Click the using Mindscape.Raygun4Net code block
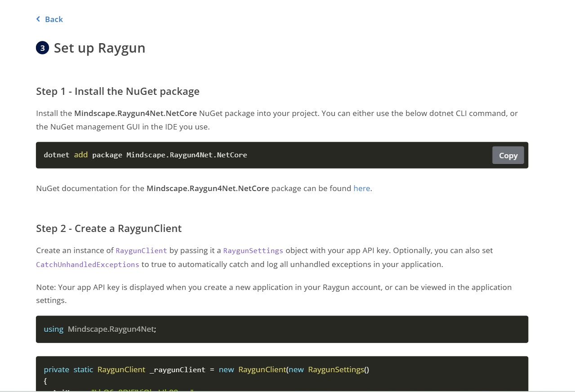 [x=282, y=329]
